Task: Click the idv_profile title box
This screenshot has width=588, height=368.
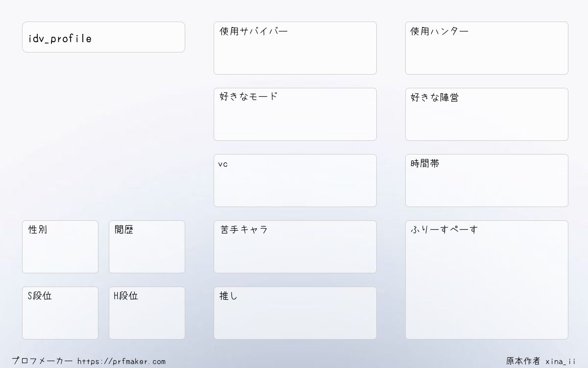Action: pos(103,37)
